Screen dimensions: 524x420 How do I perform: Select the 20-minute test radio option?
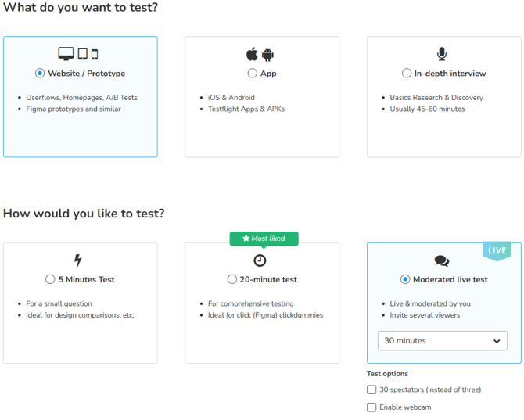[232, 279]
